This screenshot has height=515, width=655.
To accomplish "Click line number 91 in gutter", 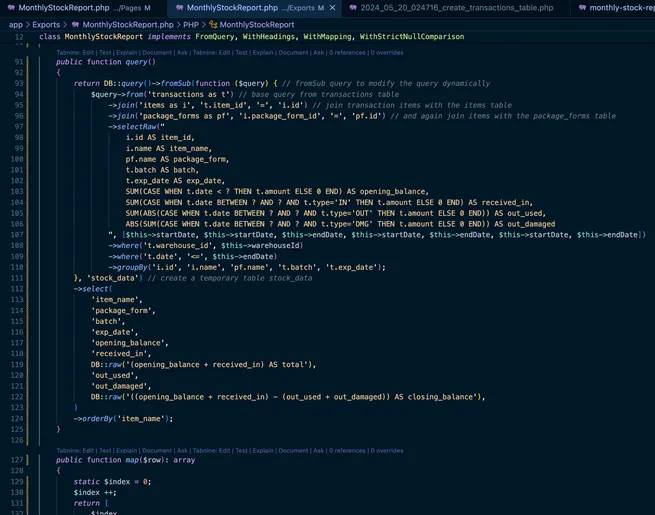I will tap(19, 62).
